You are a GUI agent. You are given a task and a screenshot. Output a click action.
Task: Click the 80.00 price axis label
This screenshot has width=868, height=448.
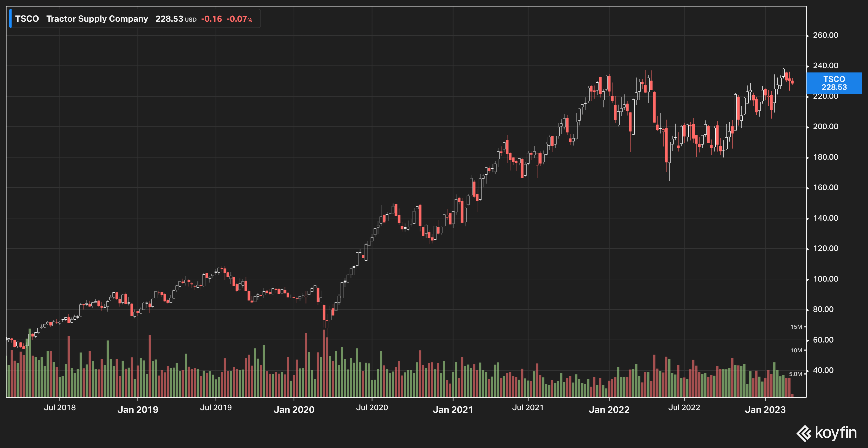pyautogui.click(x=823, y=309)
